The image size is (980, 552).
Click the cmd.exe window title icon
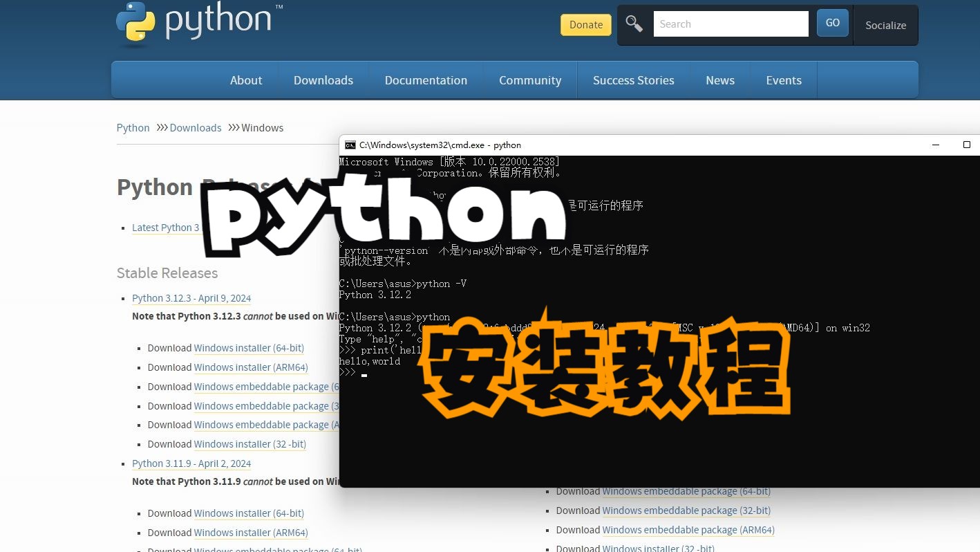[350, 145]
